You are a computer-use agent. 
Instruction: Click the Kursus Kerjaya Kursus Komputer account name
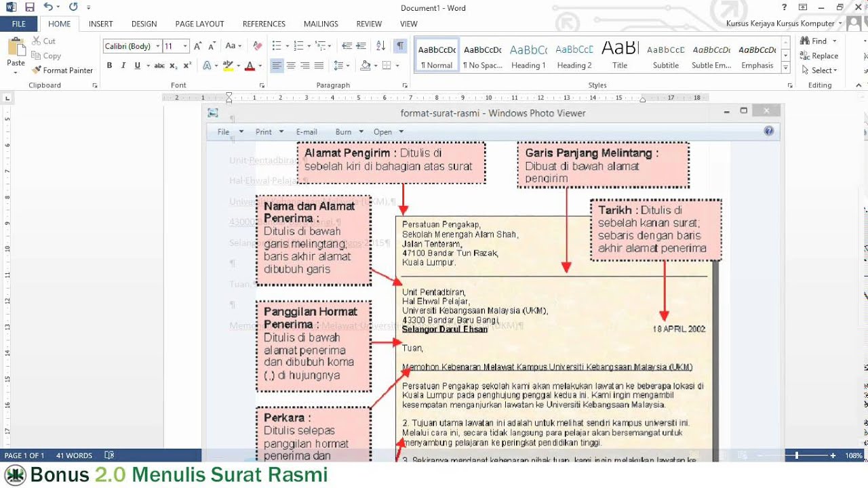click(x=780, y=24)
